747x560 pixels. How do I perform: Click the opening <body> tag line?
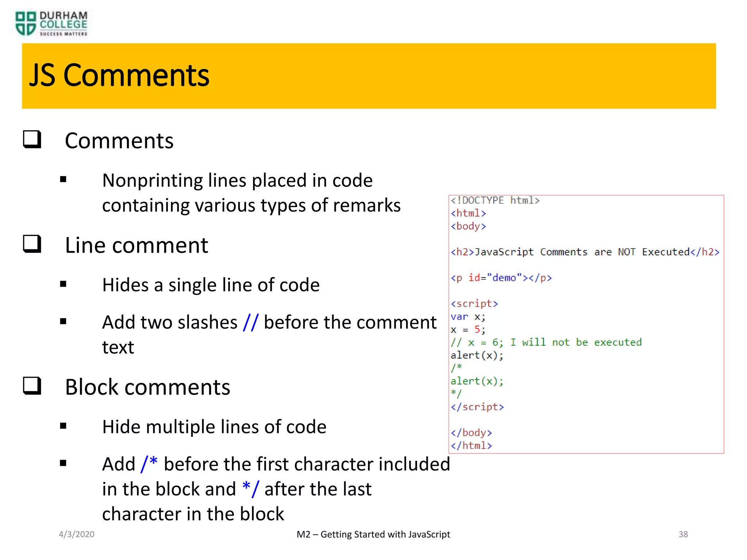[x=468, y=226]
